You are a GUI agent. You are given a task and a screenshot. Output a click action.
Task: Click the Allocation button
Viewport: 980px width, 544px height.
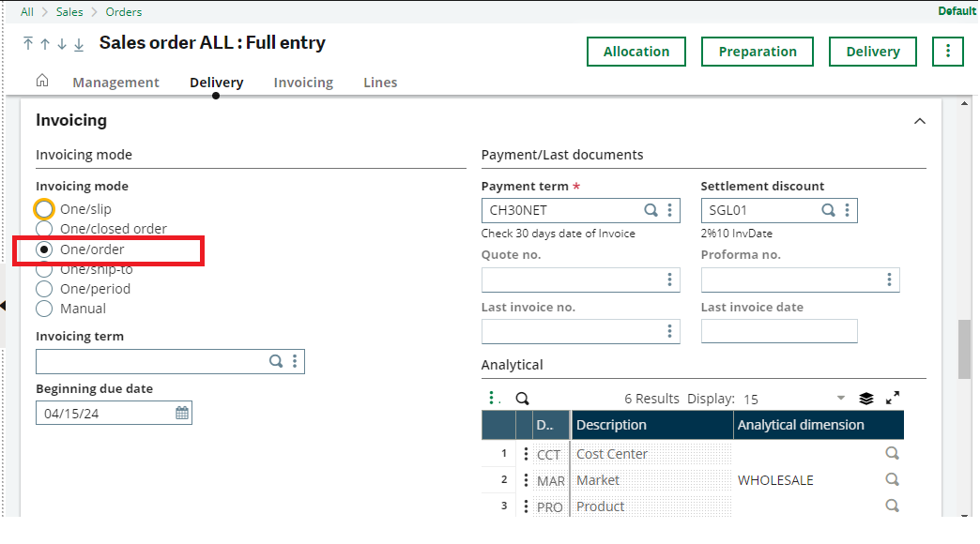pyautogui.click(x=636, y=52)
